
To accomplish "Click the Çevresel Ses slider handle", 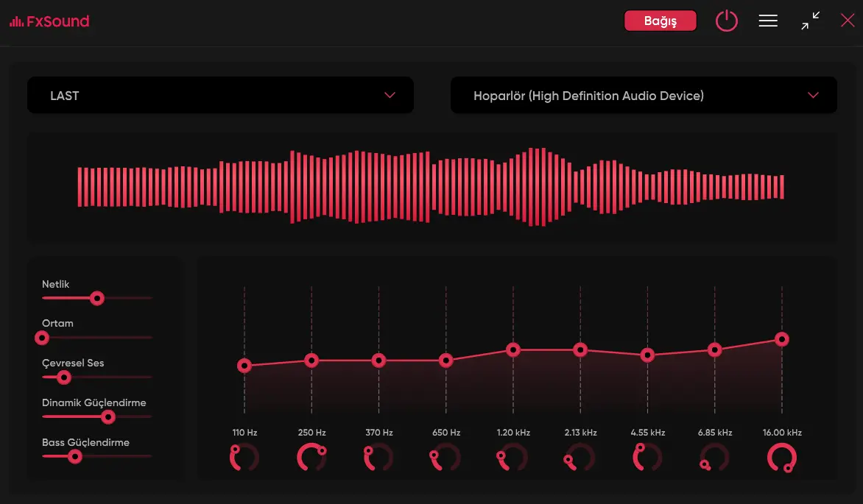I will (x=64, y=377).
